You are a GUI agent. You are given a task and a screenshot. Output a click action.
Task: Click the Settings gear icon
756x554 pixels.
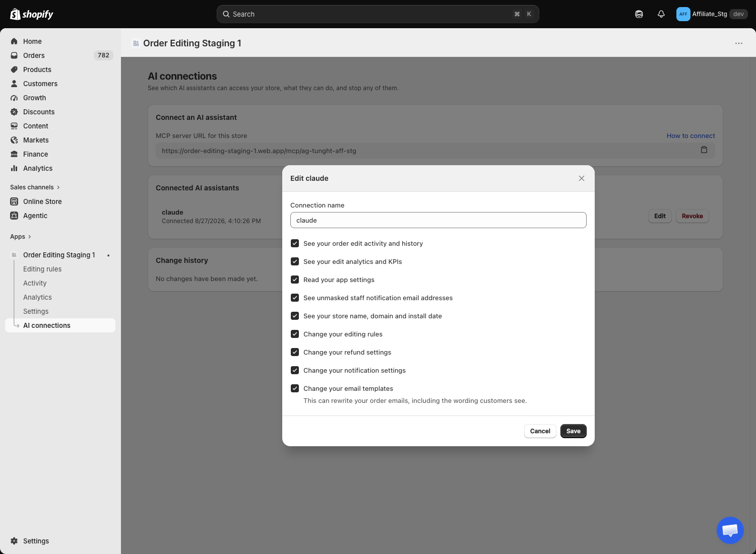pyautogui.click(x=14, y=541)
